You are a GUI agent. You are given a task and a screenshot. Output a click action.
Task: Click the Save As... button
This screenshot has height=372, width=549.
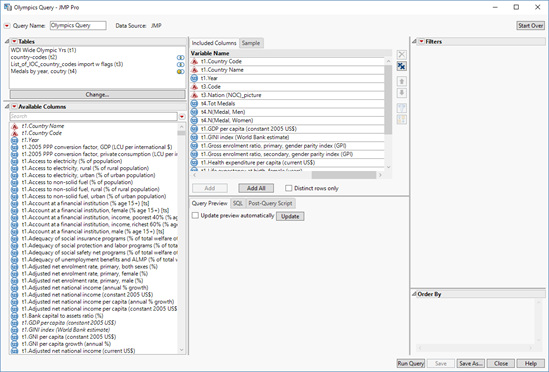pos(471,364)
